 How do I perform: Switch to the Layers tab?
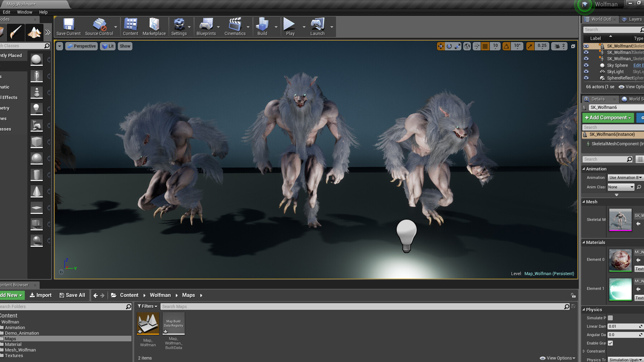(632, 19)
